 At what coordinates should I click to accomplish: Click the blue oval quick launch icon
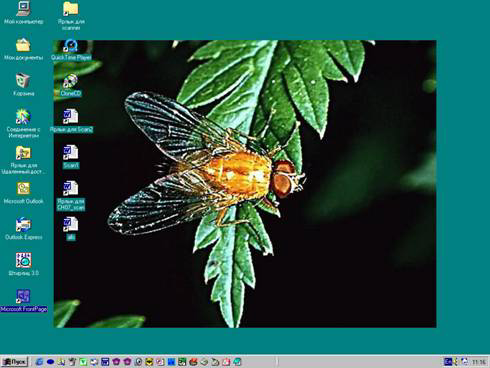click(50, 362)
